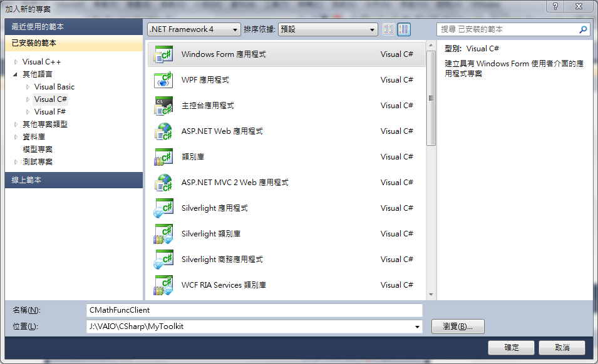This screenshot has width=598, height=364.
Task: Switch to small icons view
Action: (389, 29)
